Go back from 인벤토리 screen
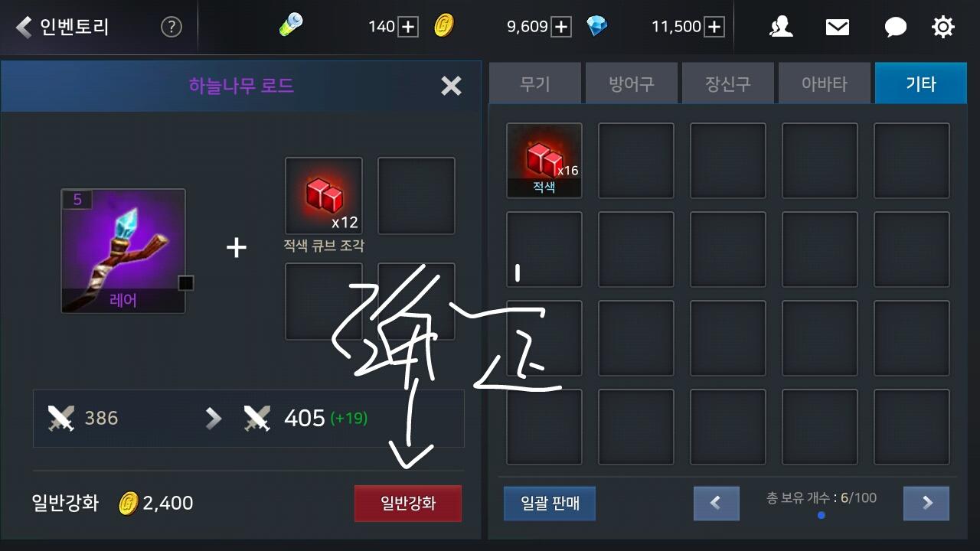Screen dimensions: 980x551 (x=24, y=28)
